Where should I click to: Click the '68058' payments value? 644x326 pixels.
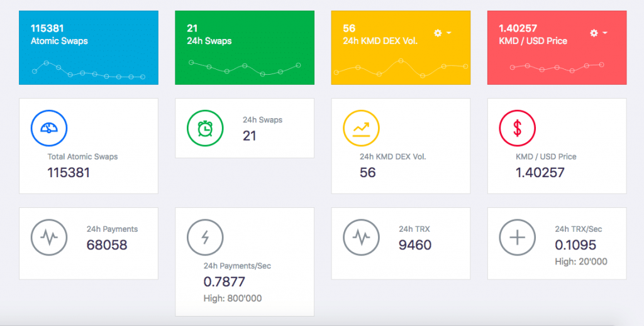click(x=107, y=245)
